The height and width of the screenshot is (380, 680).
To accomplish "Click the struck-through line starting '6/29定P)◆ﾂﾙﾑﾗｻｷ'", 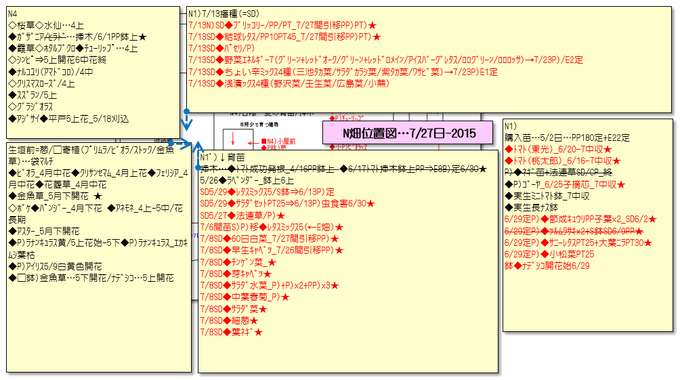I will 574,232.
